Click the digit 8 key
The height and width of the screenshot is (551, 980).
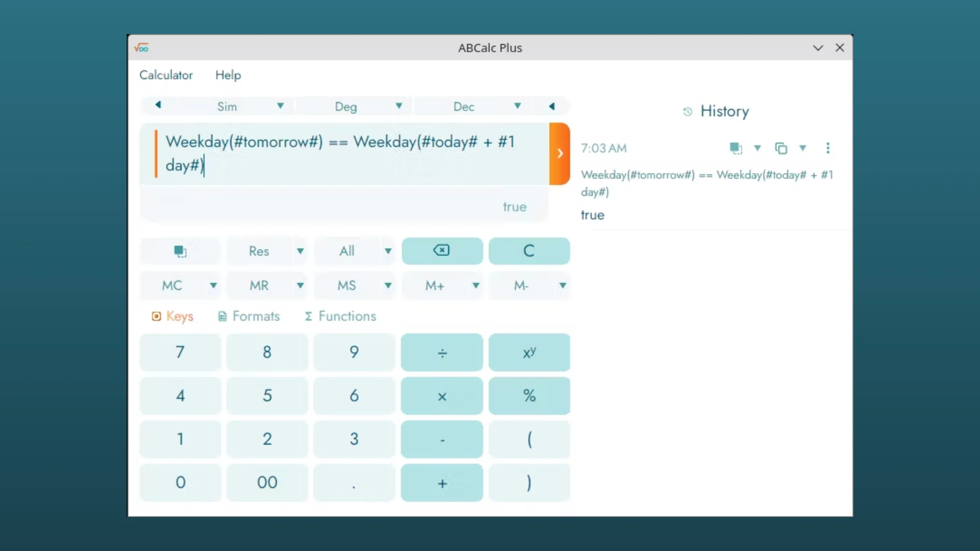[267, 352]
